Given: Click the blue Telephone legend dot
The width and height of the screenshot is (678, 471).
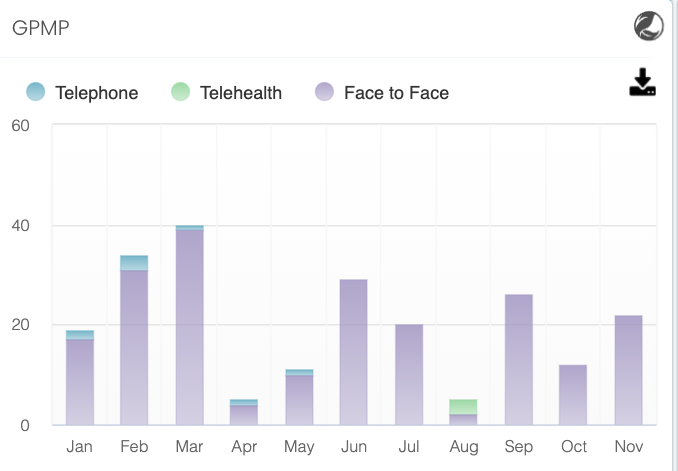Looking at the screenshot, I should 36,93.
